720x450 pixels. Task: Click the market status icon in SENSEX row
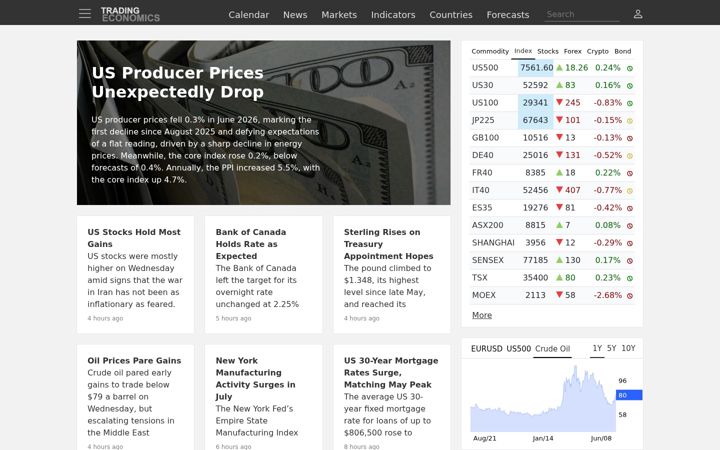pos(630,261)
